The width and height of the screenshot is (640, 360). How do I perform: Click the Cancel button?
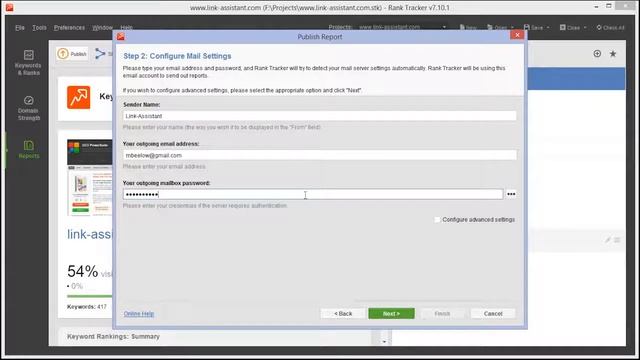tap(493, 313)
